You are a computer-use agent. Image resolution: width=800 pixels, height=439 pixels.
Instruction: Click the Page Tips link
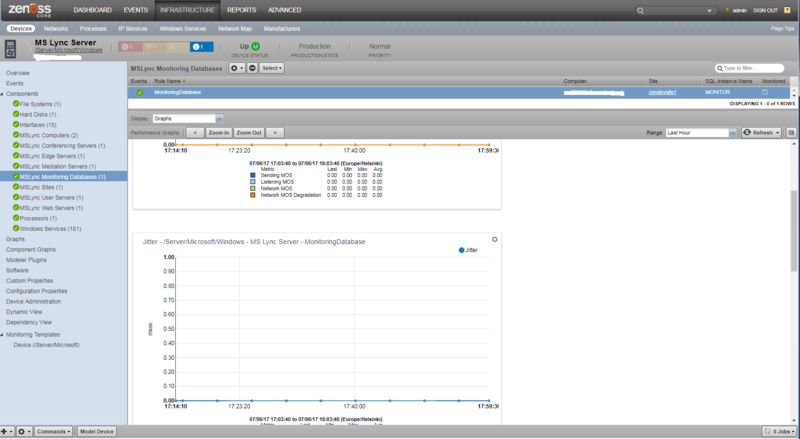tap(782, 29)
